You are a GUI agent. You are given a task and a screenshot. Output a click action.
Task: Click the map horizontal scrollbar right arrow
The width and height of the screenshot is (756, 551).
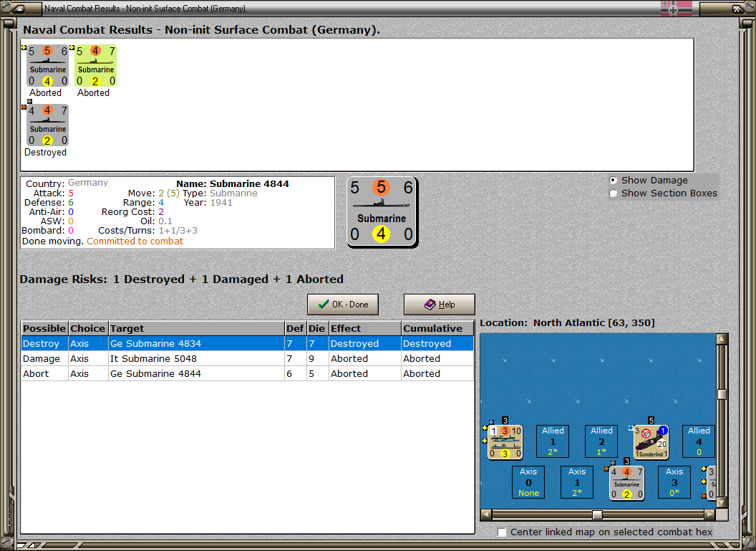pyautogui.click(x=709, y=514)
